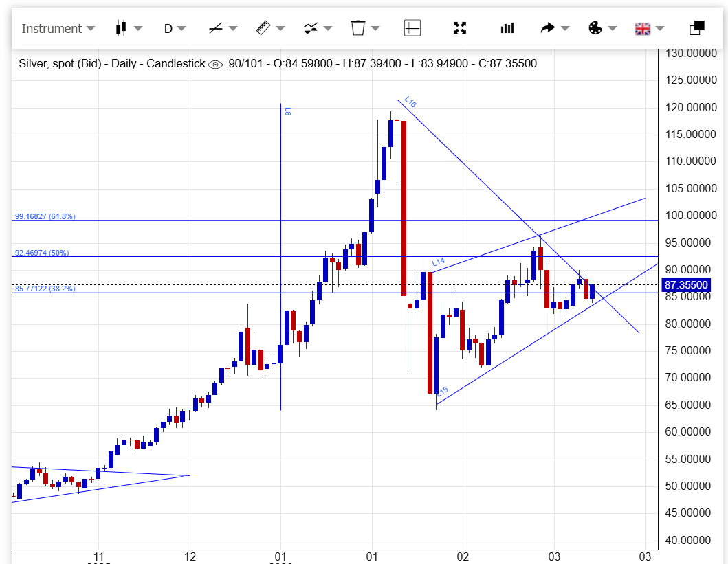Screen dimensions: 728x564
Task: Click the indicators icon in toolbar
Action: 311,28
